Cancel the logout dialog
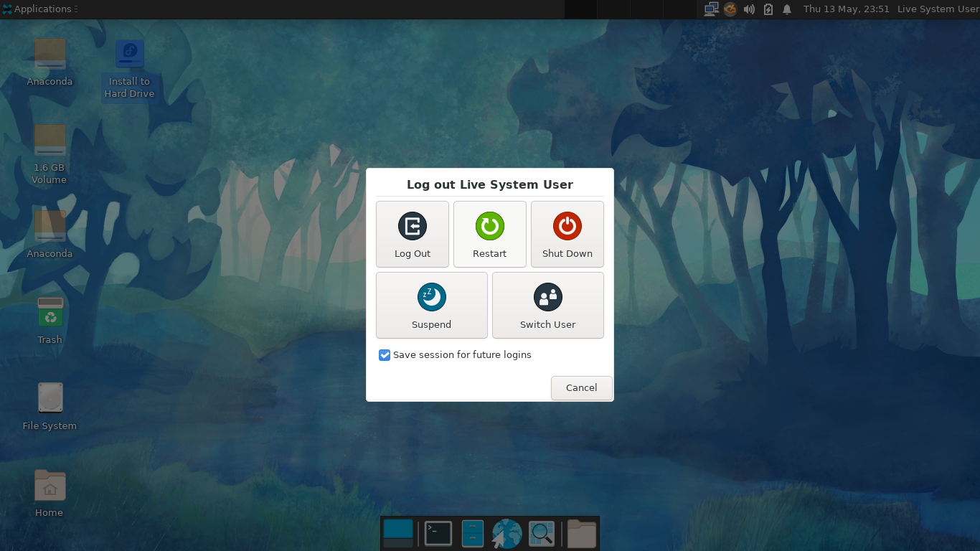980x551 pixels. click(582, 388)
